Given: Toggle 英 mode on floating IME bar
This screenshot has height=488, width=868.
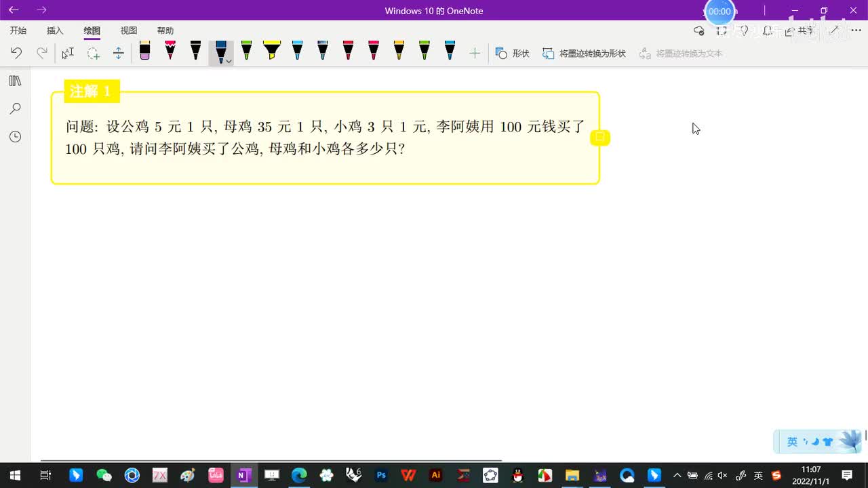Looking at the screenshot, I should click(x=792, y=442).
